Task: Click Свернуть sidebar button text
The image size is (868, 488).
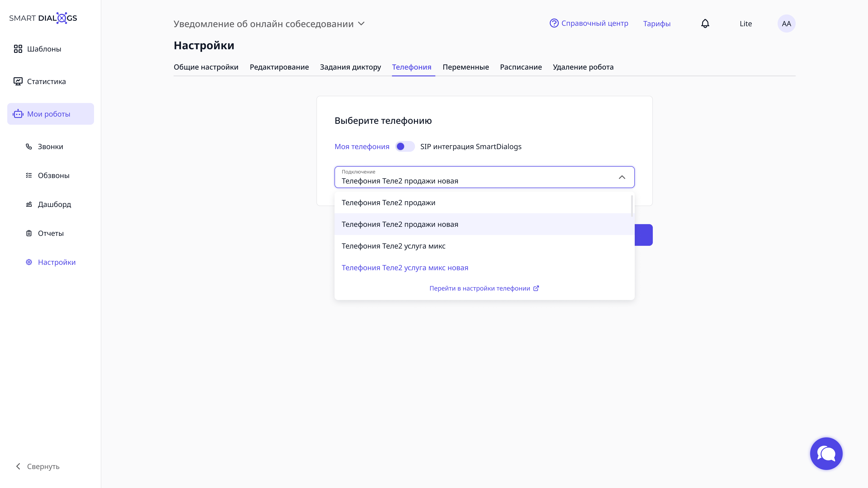Action: pyautogui.click(x=43, y=467)
